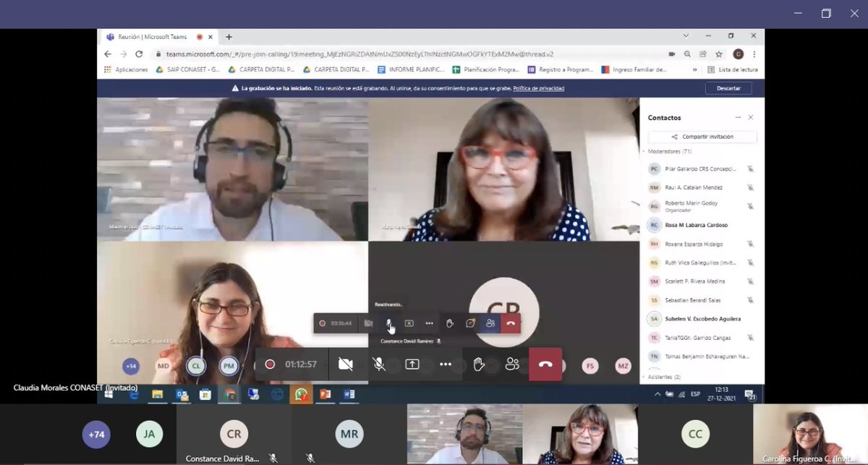Open Ingreso Familiar de... bookmark
The width and height of the screenshot is (868, 465).
tap(634, 69)
